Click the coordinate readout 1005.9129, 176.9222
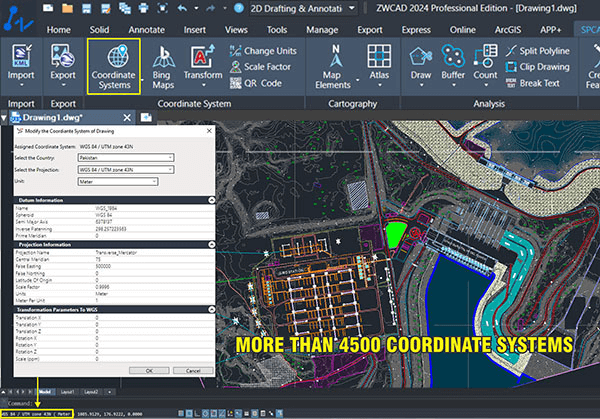600x419 pixels. pos(110,414)
